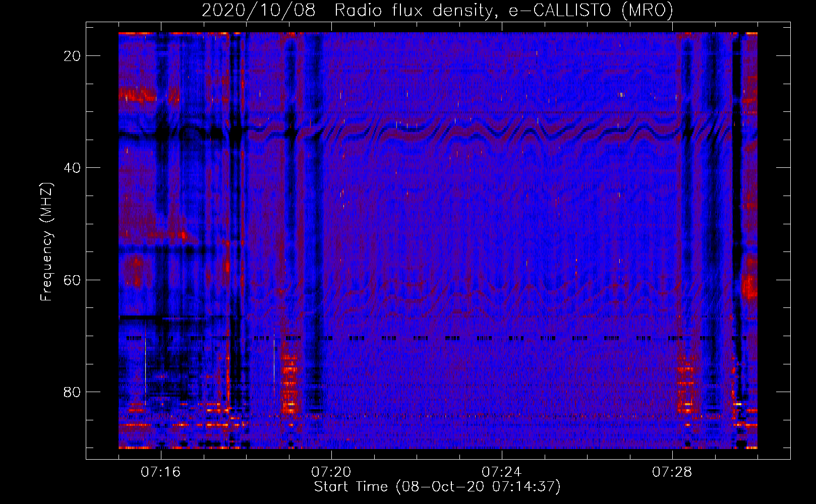This screenshot has width=816, height=504.
Task: Click the 40 MHz frequency tick label
Action: (x=73, y=168)
